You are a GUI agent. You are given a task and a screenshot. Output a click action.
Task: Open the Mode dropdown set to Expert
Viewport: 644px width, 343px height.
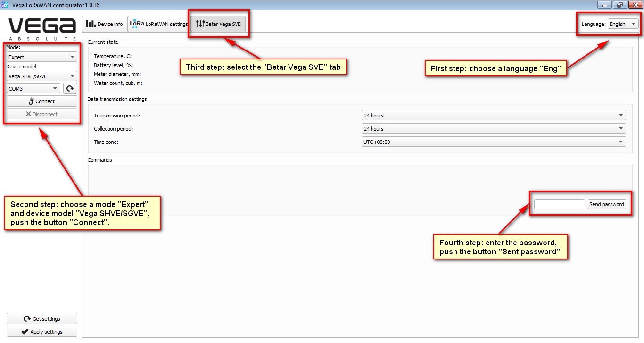coord(42,57)
